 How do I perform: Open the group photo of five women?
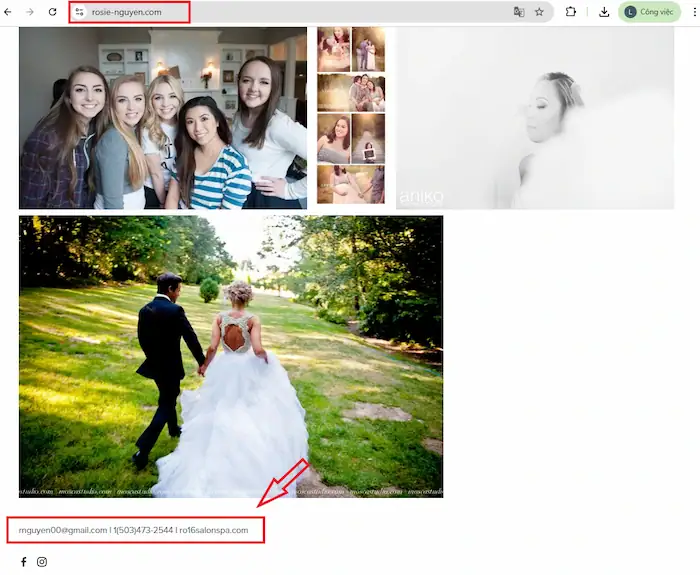point(163,118)
